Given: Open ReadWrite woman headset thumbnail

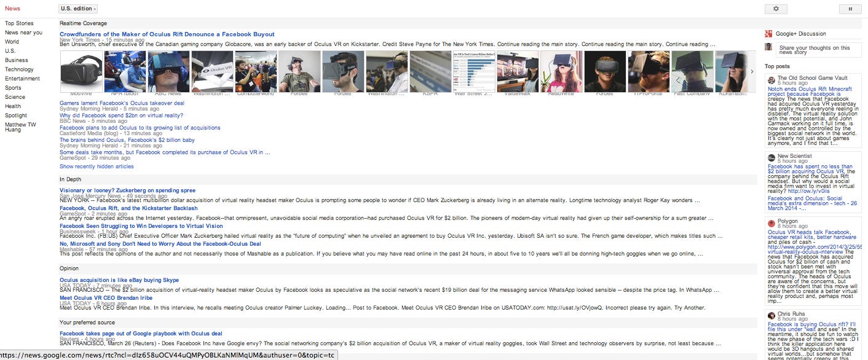Looking at the screenshot, I should (561, 71).
